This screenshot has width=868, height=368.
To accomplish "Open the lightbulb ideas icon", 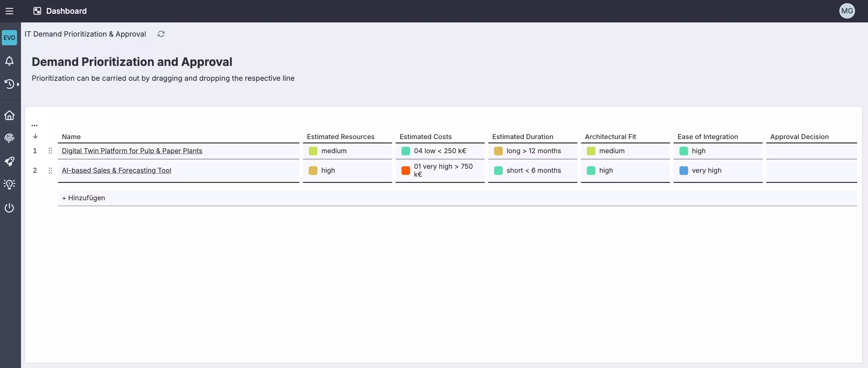I will point(9,184).
